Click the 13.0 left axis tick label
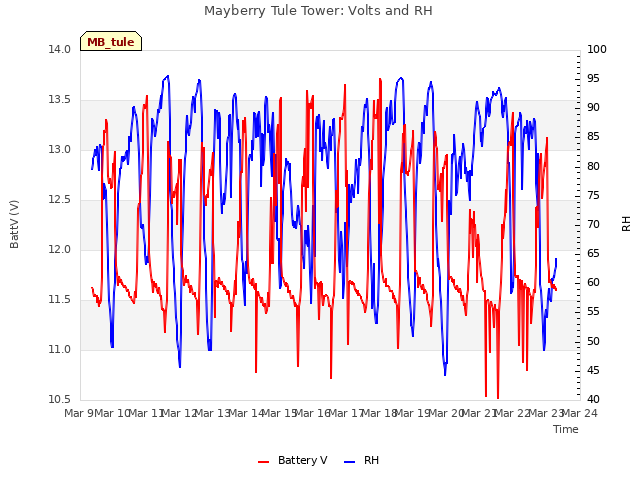This screenshot has width=640, height=480. [x=60, y=149]
